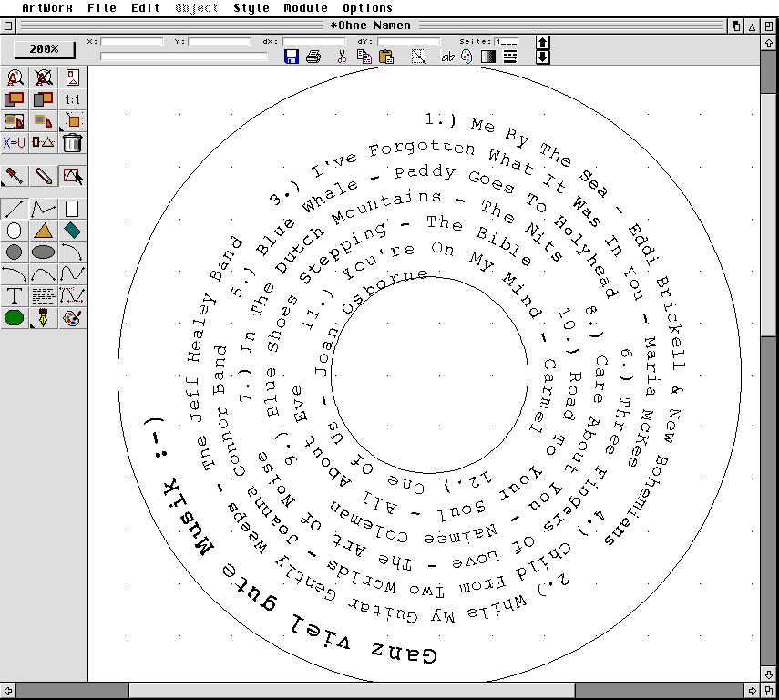Image resolution: width=779 pixels, height=700 pixels.
Task: Select the green octagon polygon tool
Action: click(15, 318)
